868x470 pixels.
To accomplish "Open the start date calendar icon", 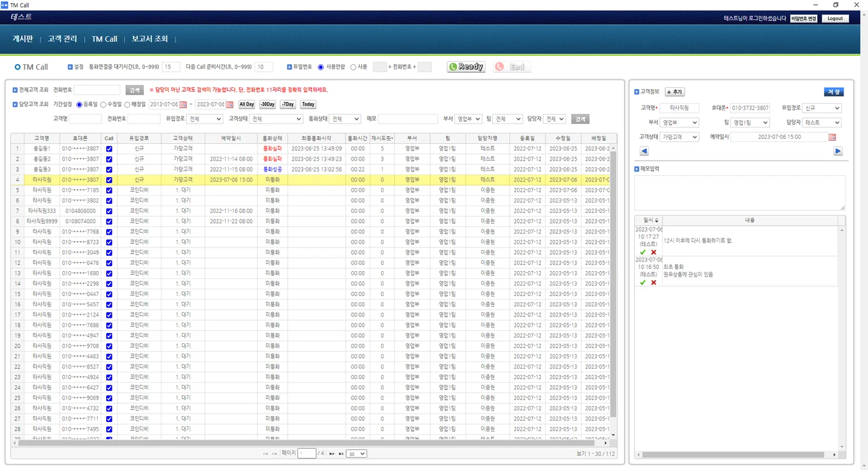I will click(183, 104).
